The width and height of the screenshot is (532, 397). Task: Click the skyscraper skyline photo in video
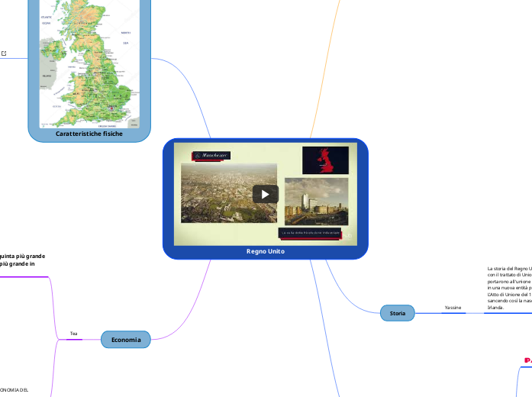(x=316, y=201)
